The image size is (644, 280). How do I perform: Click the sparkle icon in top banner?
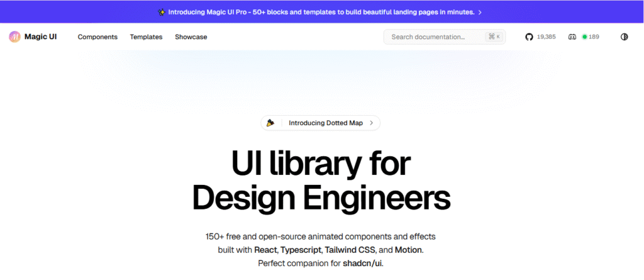click(162, 13)
